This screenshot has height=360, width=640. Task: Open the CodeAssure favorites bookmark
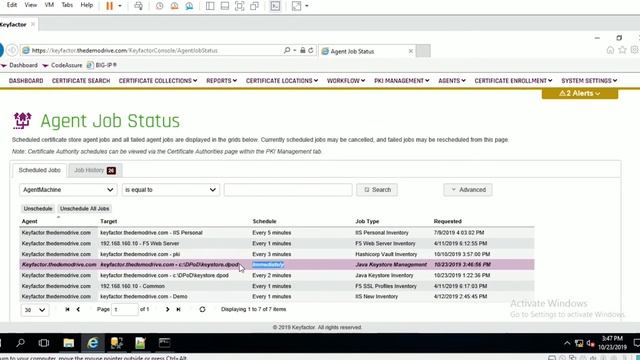pos(62,65)
